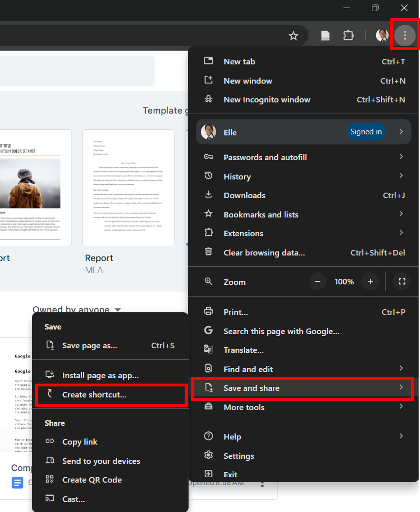Expand the Elle profile submenu arrow

point(401,132)
